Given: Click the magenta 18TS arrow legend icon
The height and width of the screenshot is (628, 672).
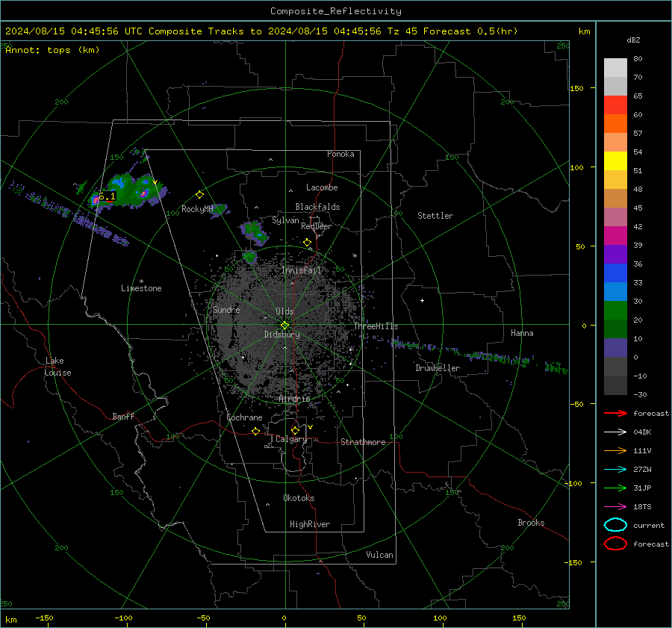Looking at the screenshot, I should 615,507.
